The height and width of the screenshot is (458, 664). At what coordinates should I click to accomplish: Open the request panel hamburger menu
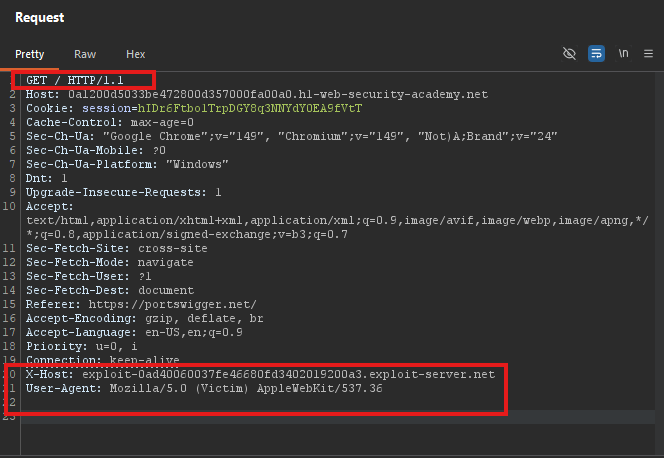click(x=648, y=54)
